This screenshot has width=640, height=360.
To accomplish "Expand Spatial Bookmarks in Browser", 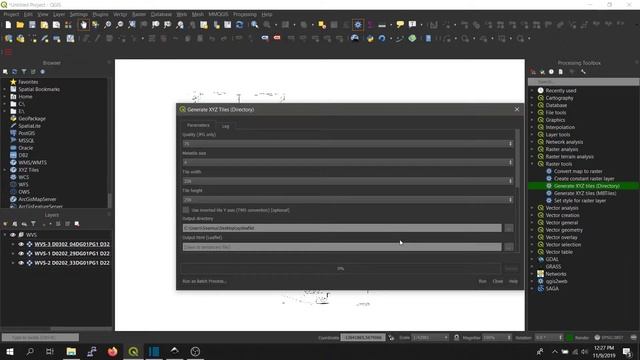I will [x=5, y=89].
